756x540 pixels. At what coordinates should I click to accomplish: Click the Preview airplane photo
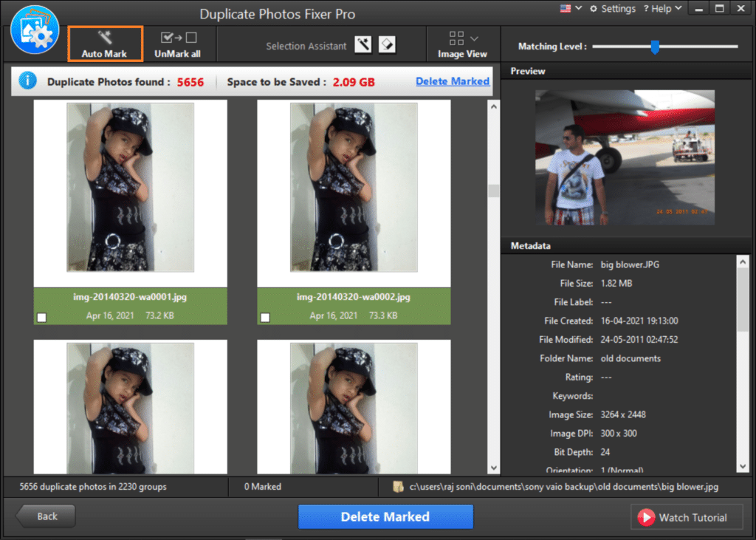pyautogui.click(x=625, y=157)
